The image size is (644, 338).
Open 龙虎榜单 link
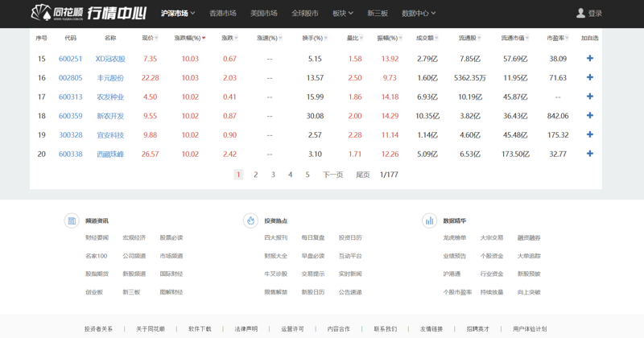pyautogui.click(x=455, y=237)
